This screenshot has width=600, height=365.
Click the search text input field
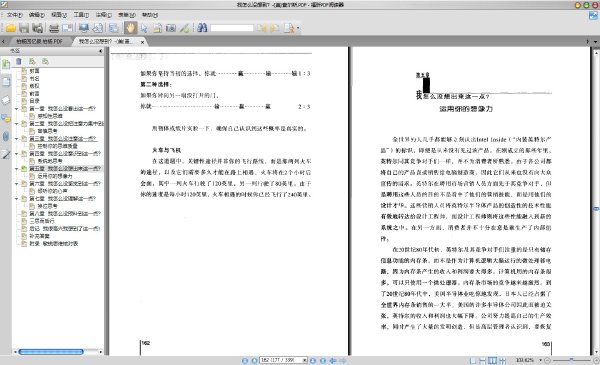pyautogui.click(x=232, y=28)
